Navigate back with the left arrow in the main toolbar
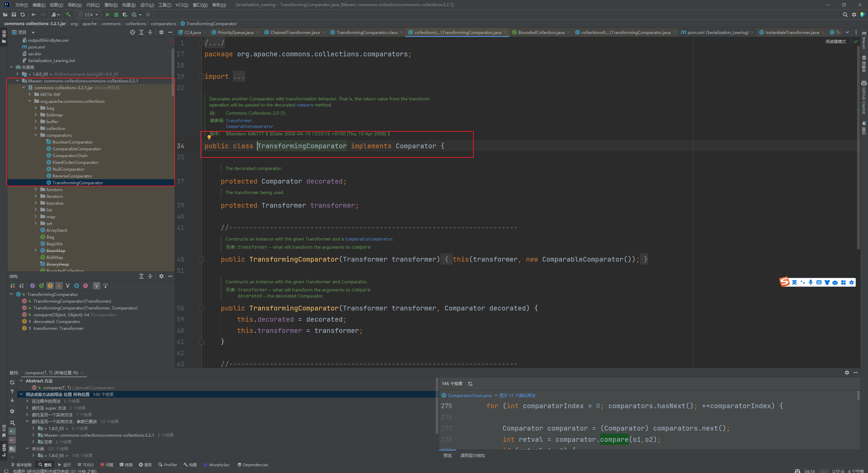Viewport: 868px width, 473px height. click(34, 15)
